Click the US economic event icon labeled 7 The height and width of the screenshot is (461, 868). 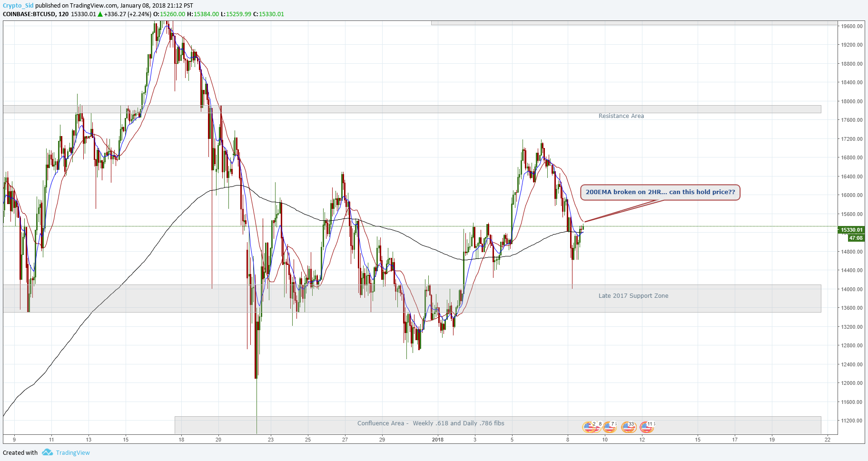[610, 427]
